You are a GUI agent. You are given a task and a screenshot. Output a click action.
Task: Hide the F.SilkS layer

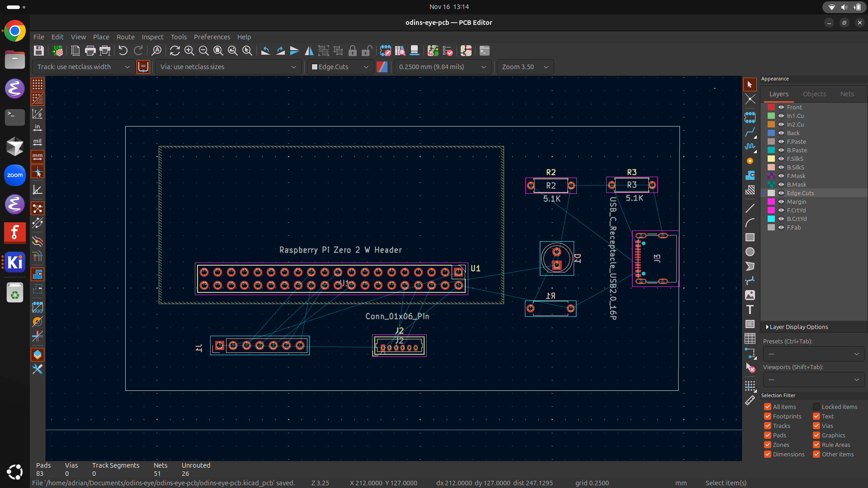coord(781,159)
